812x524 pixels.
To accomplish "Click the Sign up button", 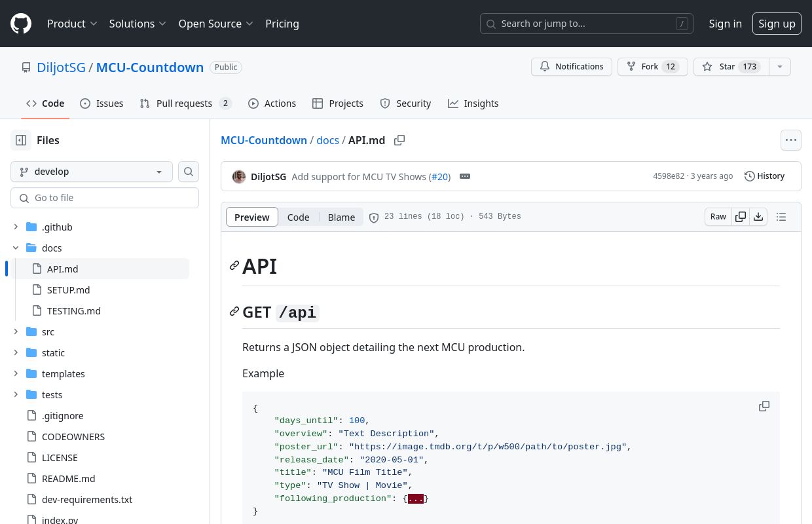I will click(x=777, y=24).
